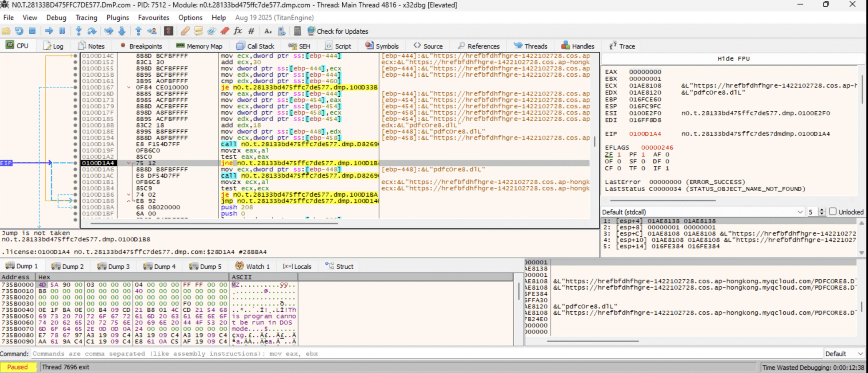Select disassembly row at address 0100D167
868x373 pixels.
coord(335,88)
